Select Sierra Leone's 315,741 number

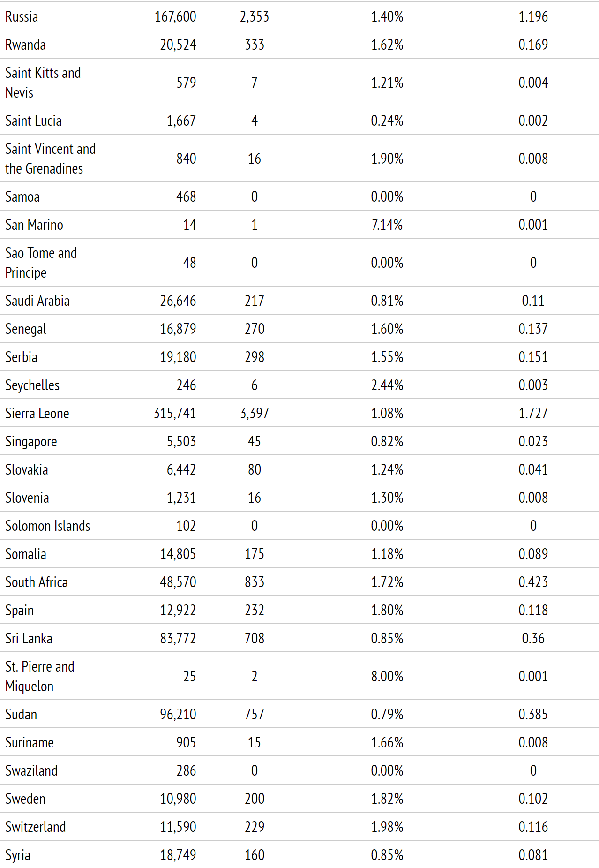175,414
